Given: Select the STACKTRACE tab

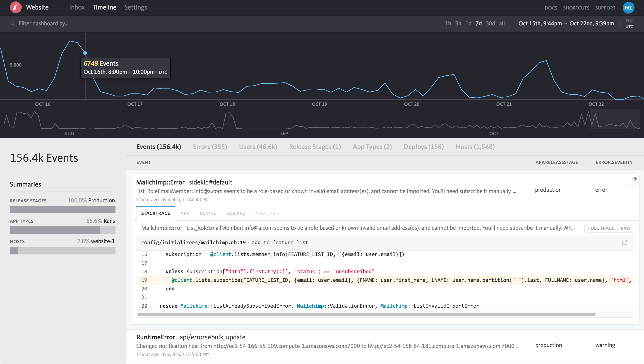Looking at the screenshot, I should [156, 213].
